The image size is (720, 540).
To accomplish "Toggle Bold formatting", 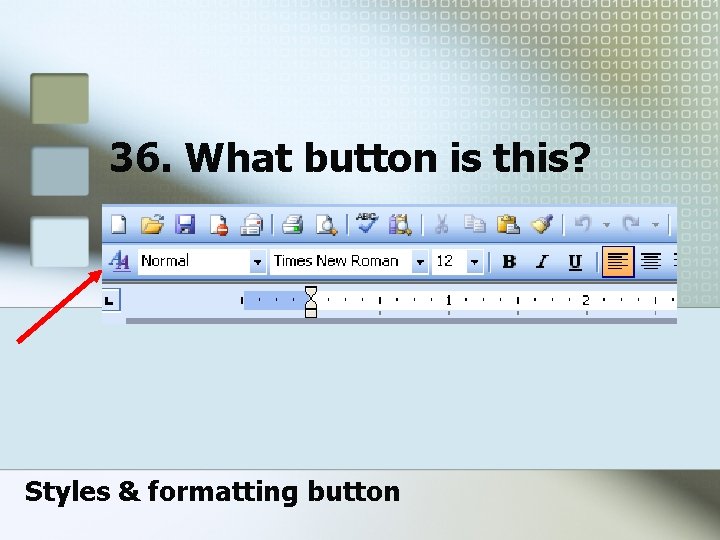I will [509, 261].
